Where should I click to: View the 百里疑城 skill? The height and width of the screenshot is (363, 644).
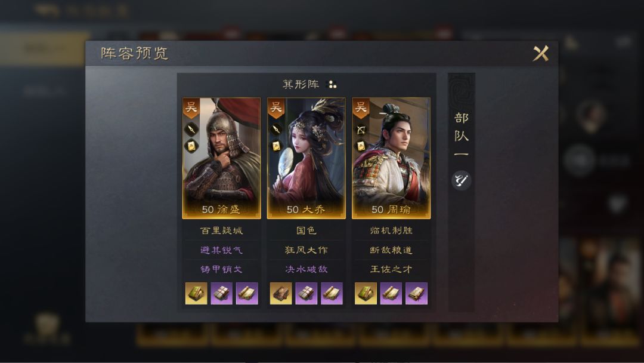point(221,230)
